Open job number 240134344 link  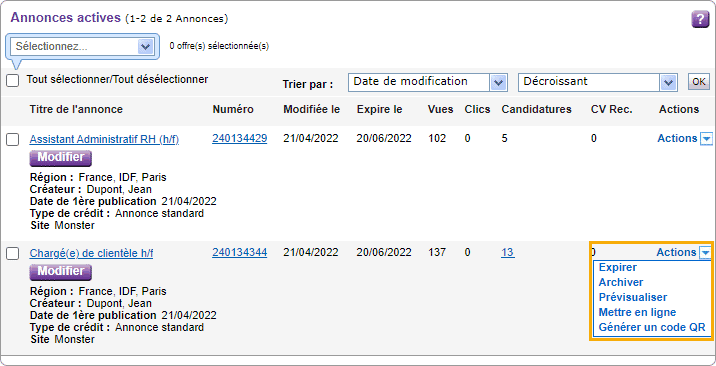point(240,252)
